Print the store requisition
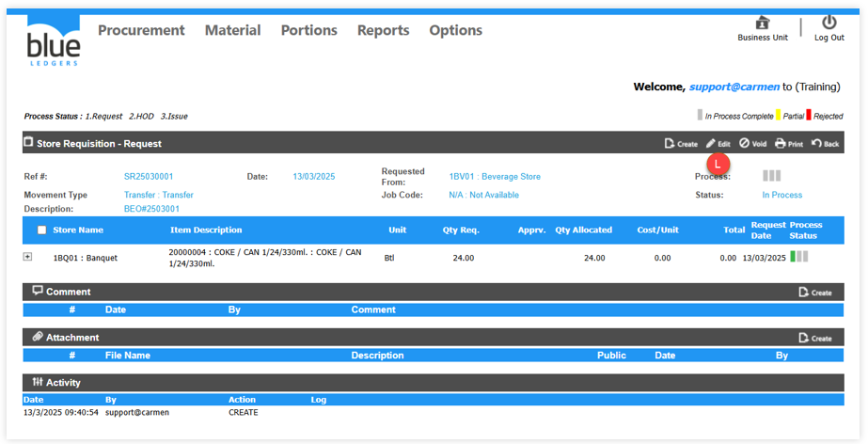Image resolution: width=868 pixels, height=444 pixels. coord(789,144)
